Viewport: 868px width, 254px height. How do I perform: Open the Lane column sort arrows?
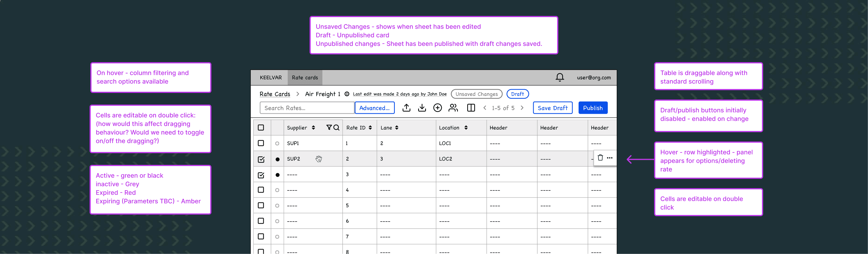point(397,128)
